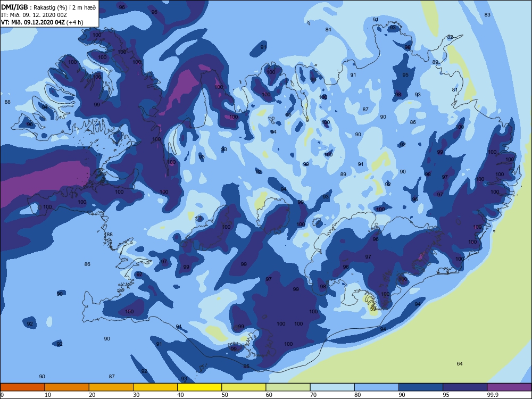Click the title 'DMI/IGB : Rakastig (%) í 2 m hæð'
The width and height of the screenshot is (532, 399).
(x=48, y=7)
